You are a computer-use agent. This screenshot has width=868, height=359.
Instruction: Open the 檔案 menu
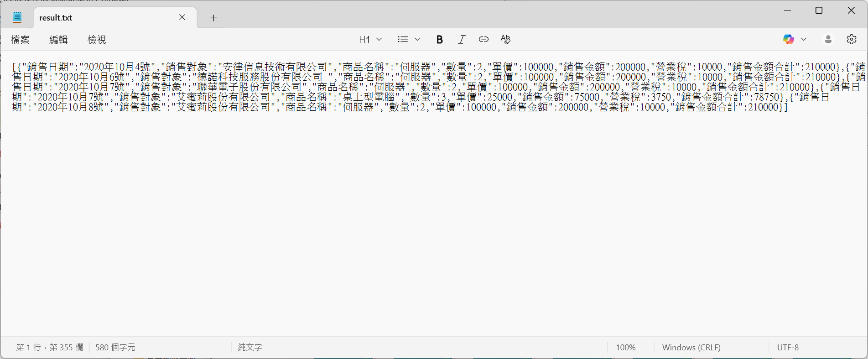point(21,40)
